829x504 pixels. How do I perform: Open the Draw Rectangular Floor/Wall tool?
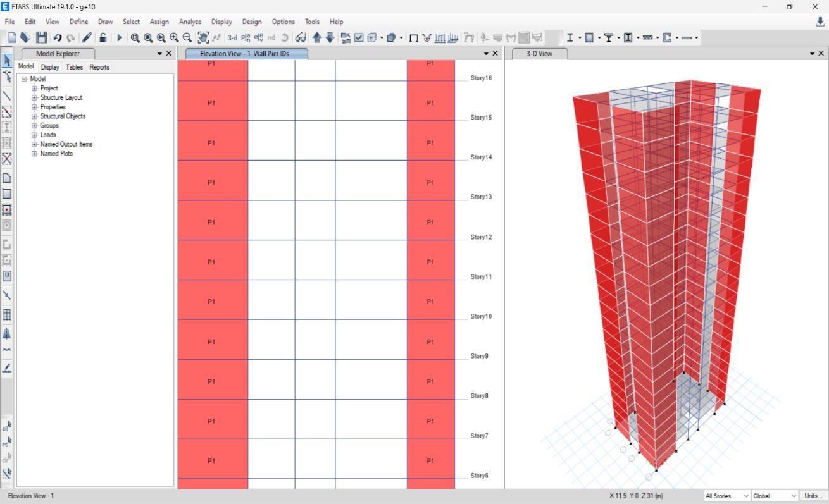coord(7,194)
